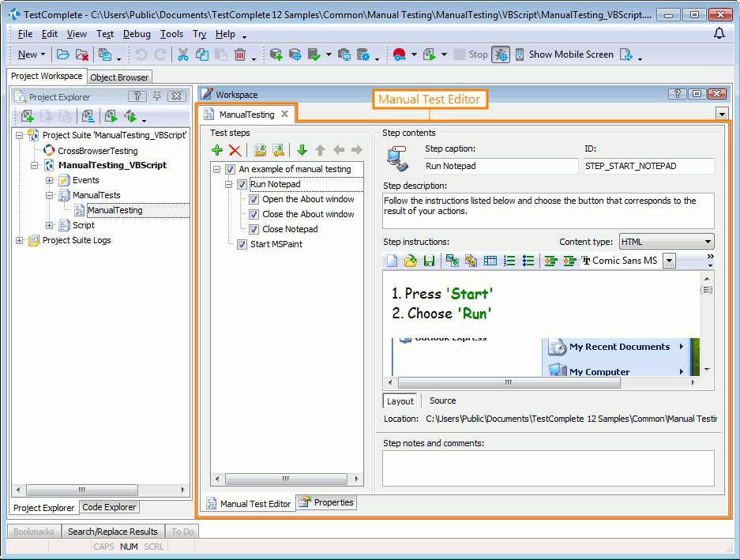Select CrossBrowserTesting in project tree
The width and height of the screenshot is (740, 560).
click(98, 151)
